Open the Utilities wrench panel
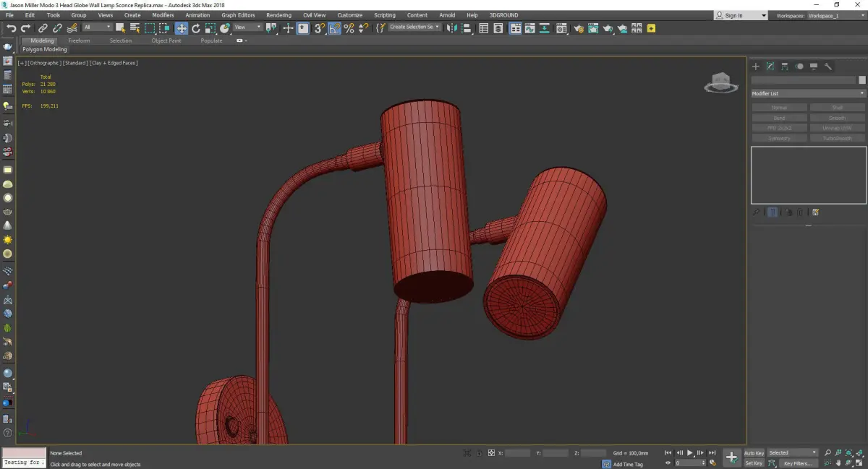This screenshot has height=469, width=868. pos(828,66)
